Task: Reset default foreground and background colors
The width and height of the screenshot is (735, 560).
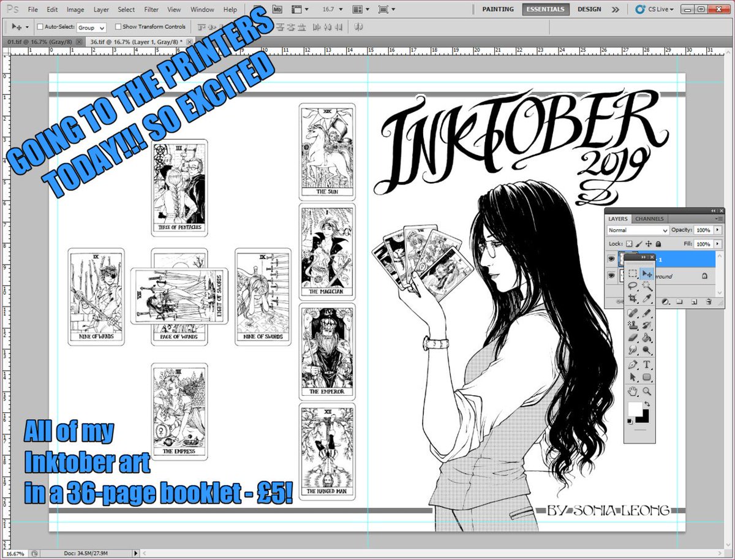Action: (x=630, y=422)
